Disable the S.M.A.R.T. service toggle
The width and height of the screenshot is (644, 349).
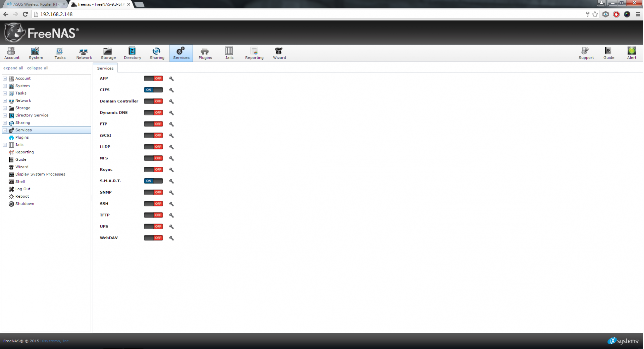pyautogui.click(x=153, y=181)
